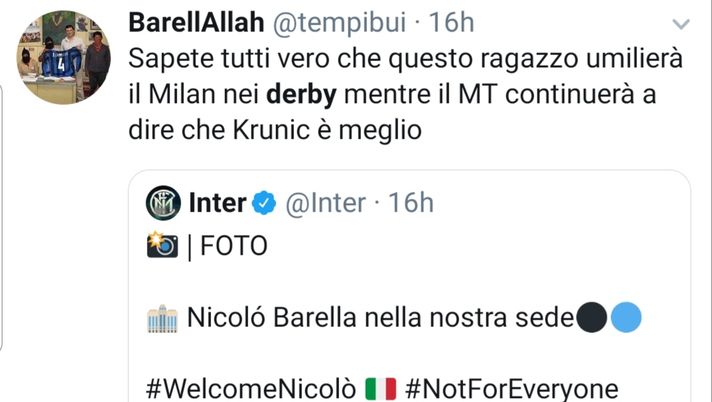The height and width of the screenshot is (402, 712).
Task: Click the camera flash emoji before FOTO
Action: 162,246
